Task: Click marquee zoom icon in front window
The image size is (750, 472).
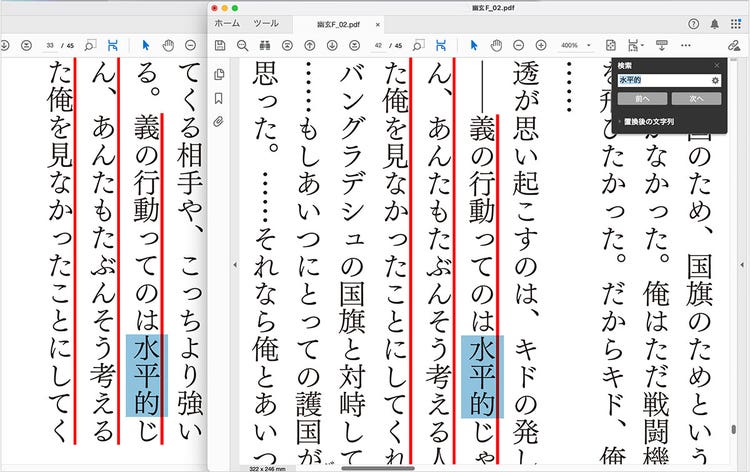Action: tap(419, 45)
